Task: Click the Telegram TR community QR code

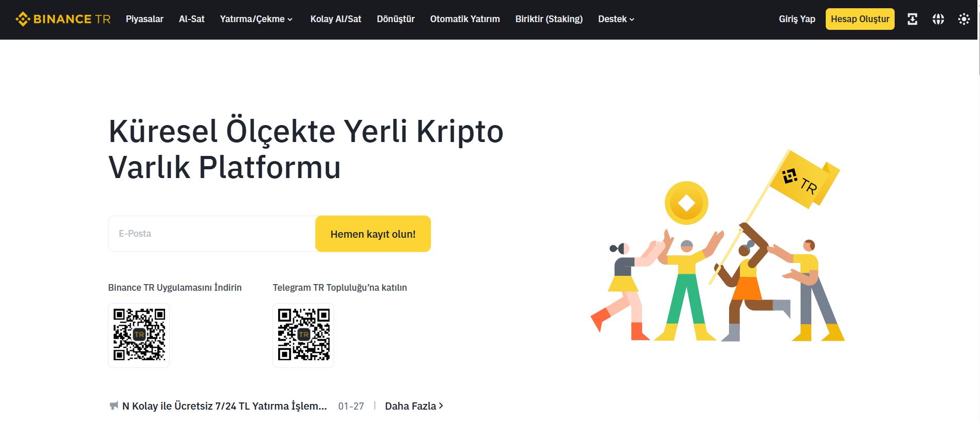Action: coord(303,335)
